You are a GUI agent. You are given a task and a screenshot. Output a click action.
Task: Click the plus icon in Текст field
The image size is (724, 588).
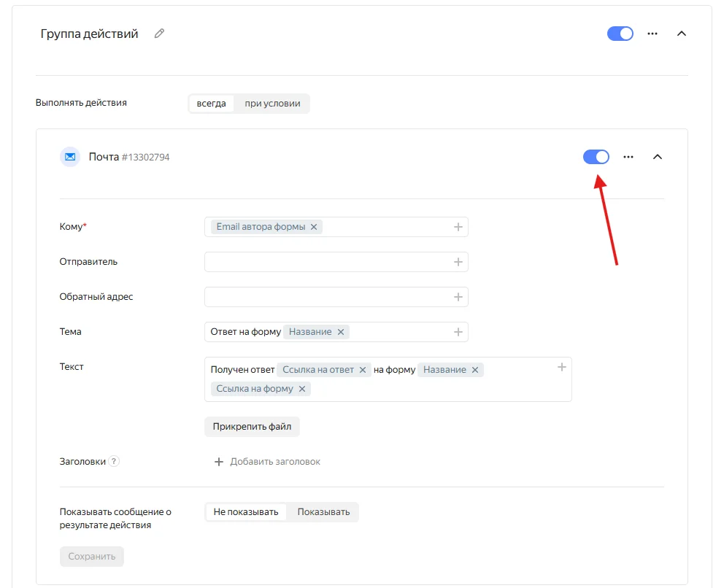point(562,367)
